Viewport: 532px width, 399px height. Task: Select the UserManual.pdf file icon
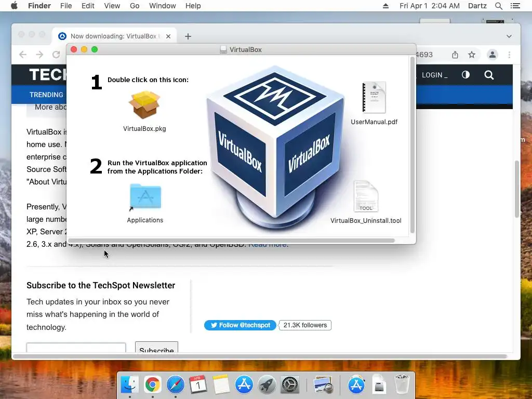click(x=374, y=97)
